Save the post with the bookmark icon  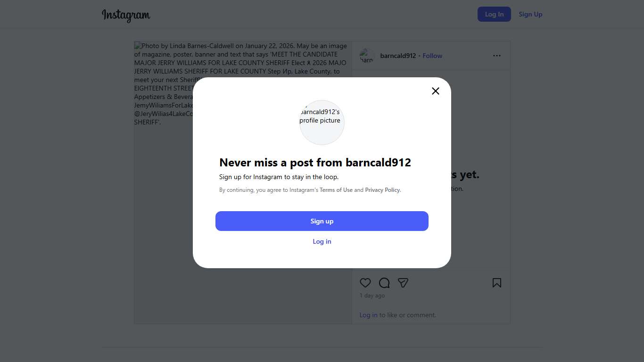click(496, 283)
